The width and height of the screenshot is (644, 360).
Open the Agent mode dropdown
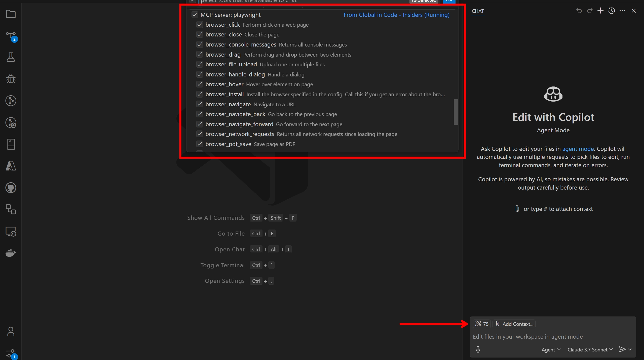tap(551, 349)
